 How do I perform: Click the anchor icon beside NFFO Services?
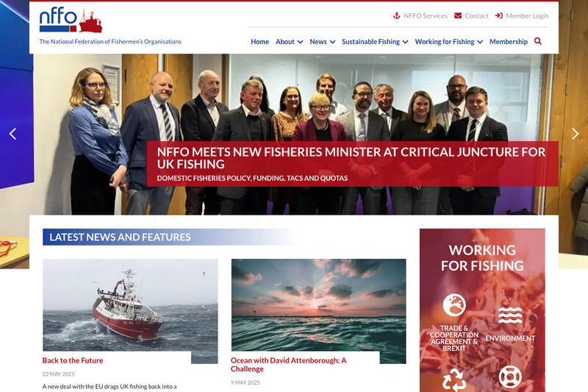tap(396, 15)
